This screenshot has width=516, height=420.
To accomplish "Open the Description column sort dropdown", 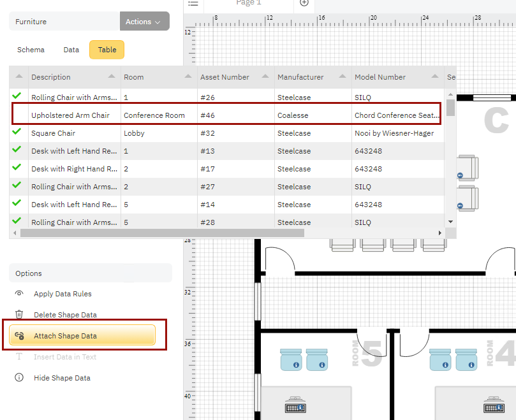I will click(112, 76).
